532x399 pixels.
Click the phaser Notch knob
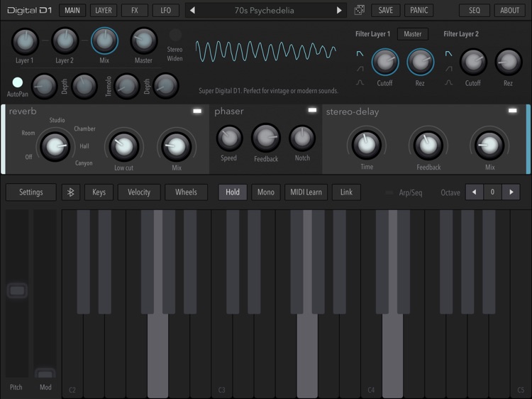point(302,138)
